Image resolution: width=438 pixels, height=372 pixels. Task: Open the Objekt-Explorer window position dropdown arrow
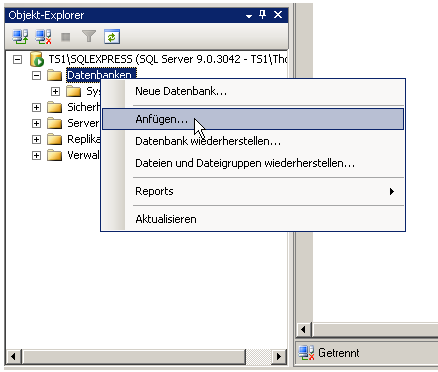(x=249, y=16)
